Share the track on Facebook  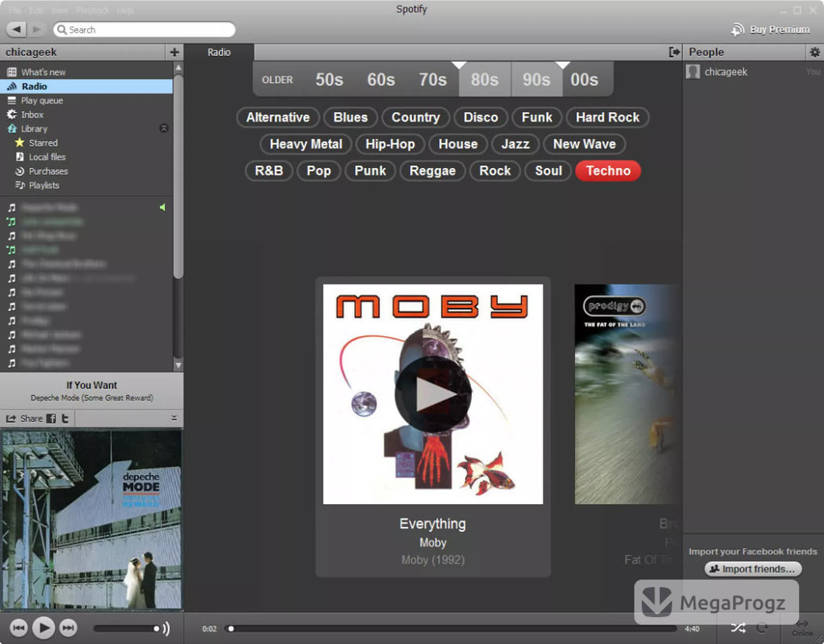pos(51,418)
